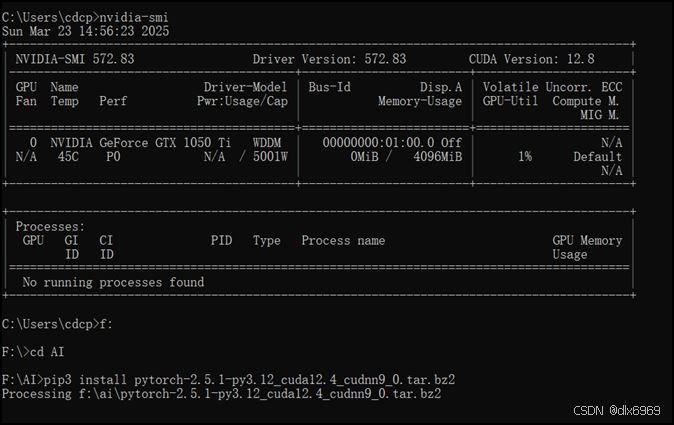
Task: Click the CUDA Version 12.8 label
Action: click(x=532, y=59)
